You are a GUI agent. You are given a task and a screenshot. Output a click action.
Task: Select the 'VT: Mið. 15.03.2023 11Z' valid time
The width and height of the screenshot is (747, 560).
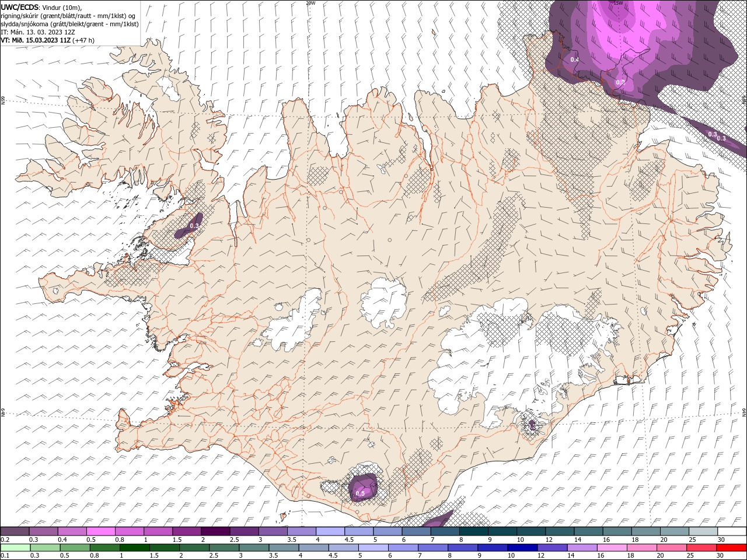36,40
